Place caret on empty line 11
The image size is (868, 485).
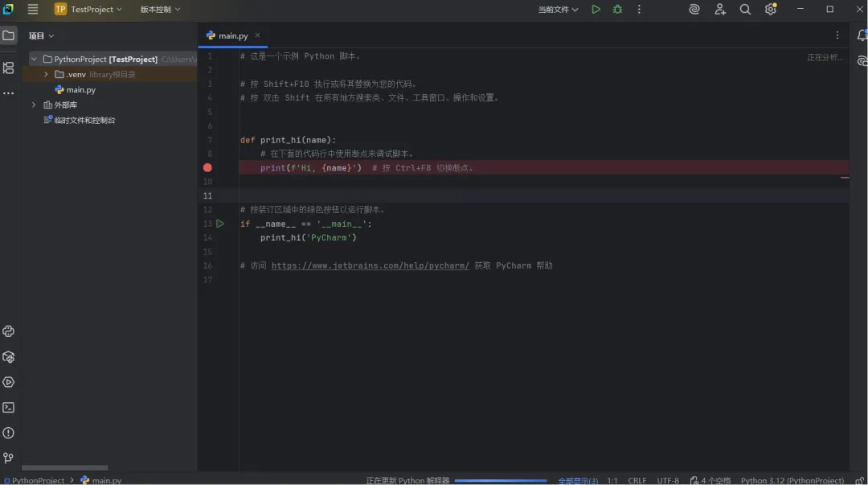[543, 195]
